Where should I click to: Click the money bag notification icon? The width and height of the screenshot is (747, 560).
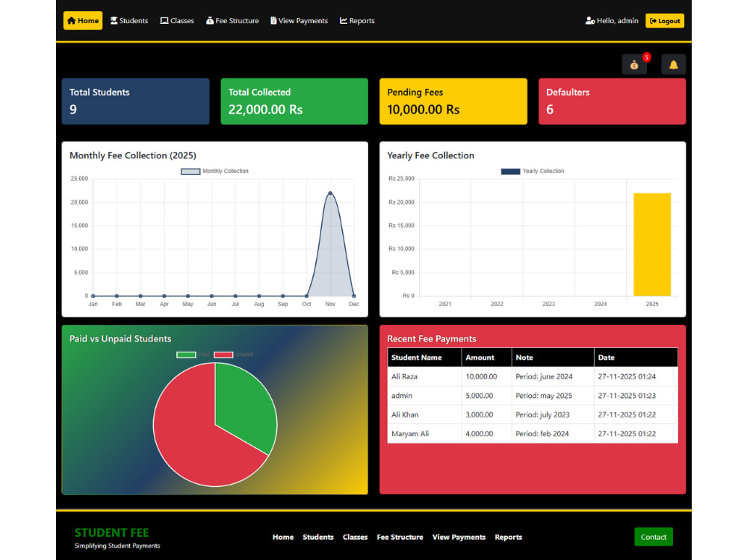(x=634, y=65)
